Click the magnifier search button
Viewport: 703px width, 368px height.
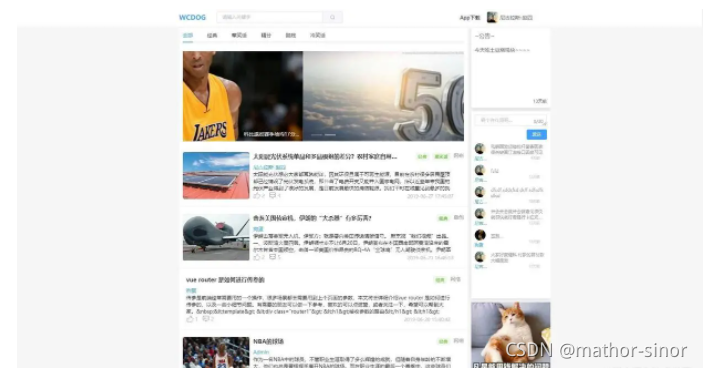[x=332, y=17]
